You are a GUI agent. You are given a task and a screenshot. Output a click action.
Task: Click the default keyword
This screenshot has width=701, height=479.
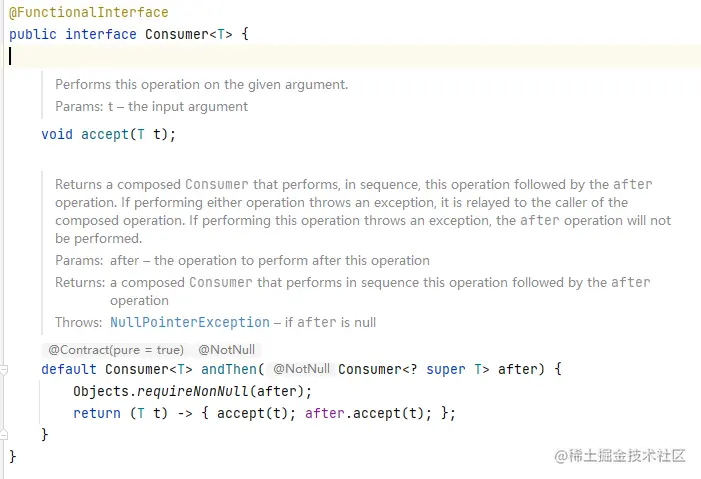click(69, 369)
